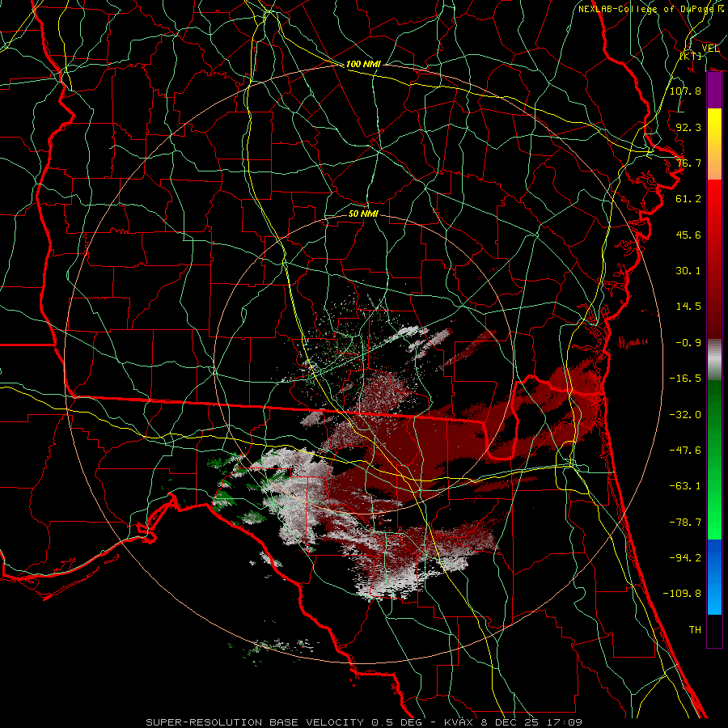728x728 pixels.
Task: Click the 30.1 legend value
Action: click(x=688, y=271)
